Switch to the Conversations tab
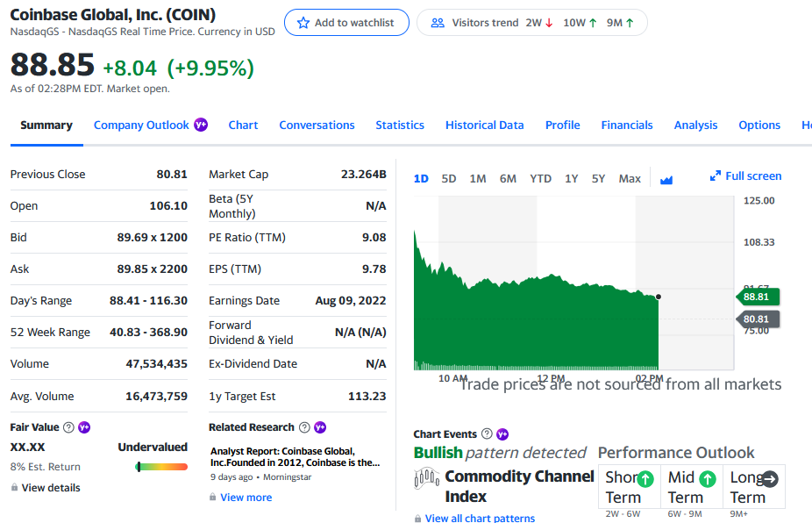 (317, 125)
